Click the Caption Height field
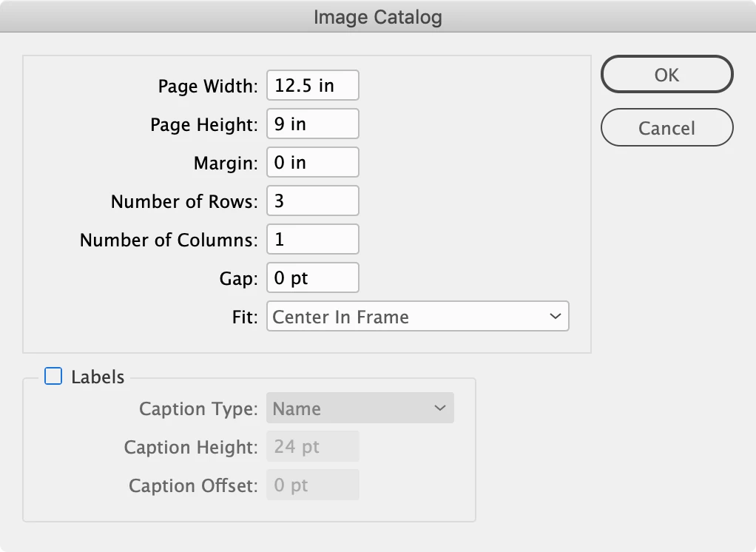 pyautogui.click(x=312, y=447)
